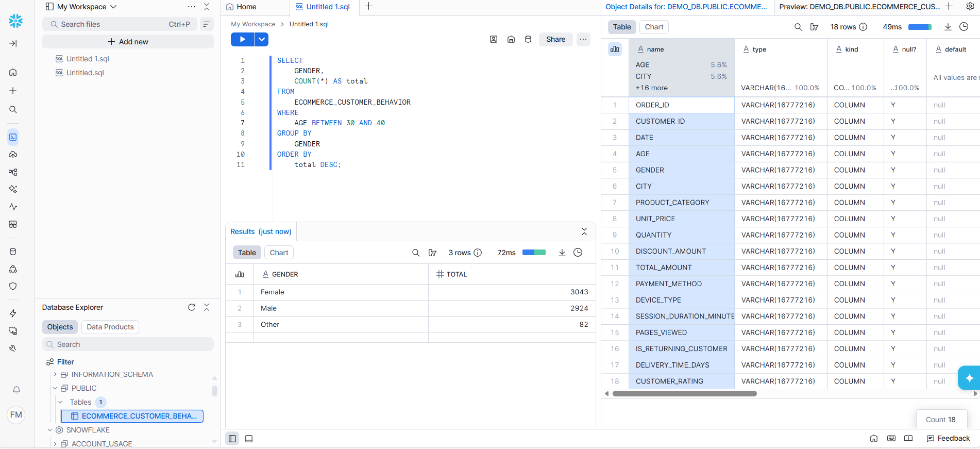Search results in the query Results pane
Image resolution: width=980 pixels, height=449 pixels.
coord(416,253)
